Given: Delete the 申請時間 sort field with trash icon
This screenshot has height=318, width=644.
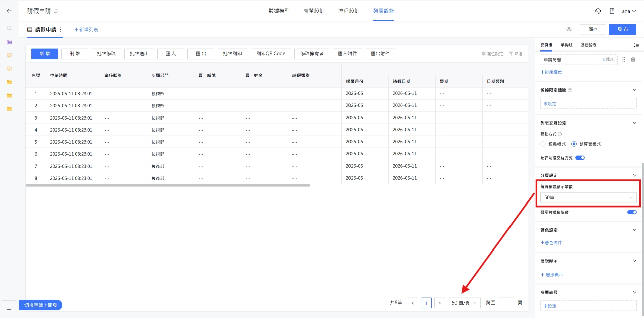Looking at the screenshot, I should pyautogui.click(x=633, y=60).
